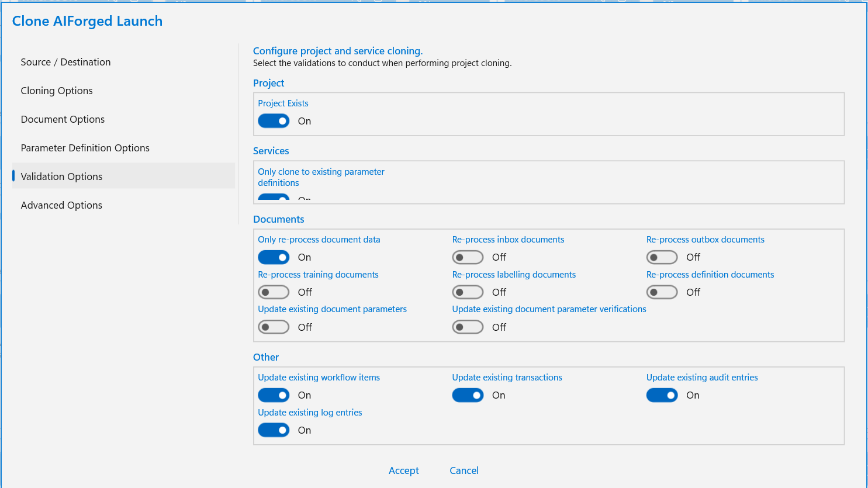868x488 pixels.
Task: Enable Re-process definition documents toggle
Action: point(662,292)
